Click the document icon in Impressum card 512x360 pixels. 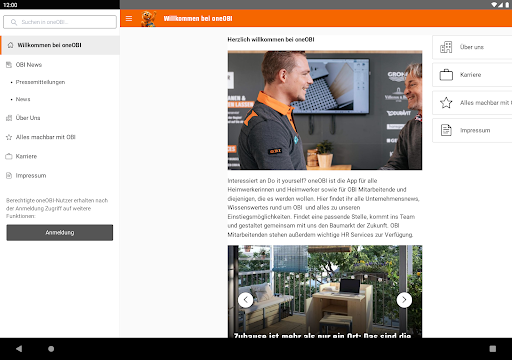click(x=446, y=130)
